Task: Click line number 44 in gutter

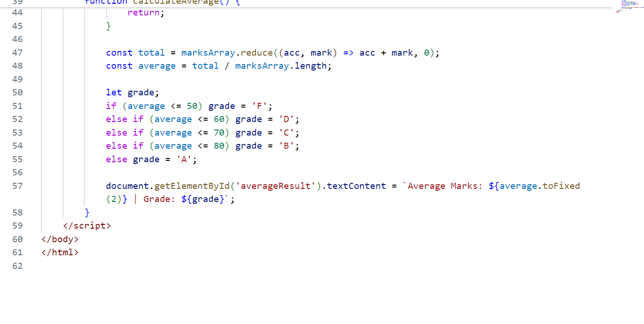Action: click(17, 13)
